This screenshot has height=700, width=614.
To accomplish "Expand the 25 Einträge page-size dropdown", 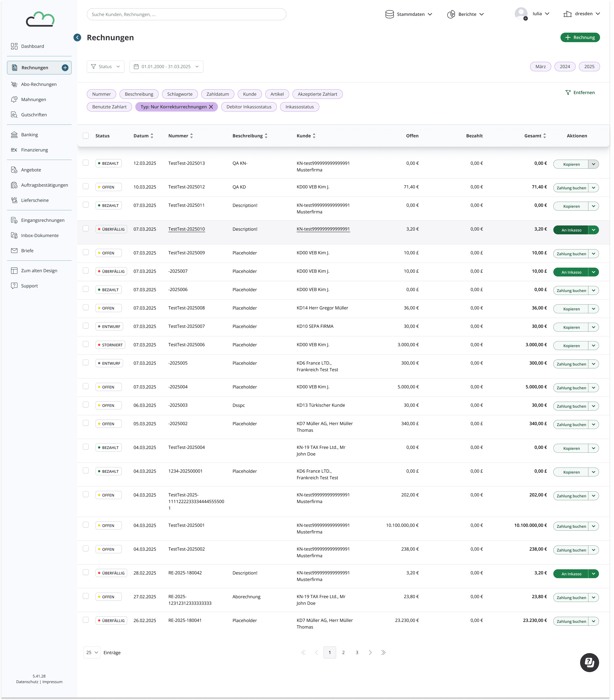I will [92, 652].
